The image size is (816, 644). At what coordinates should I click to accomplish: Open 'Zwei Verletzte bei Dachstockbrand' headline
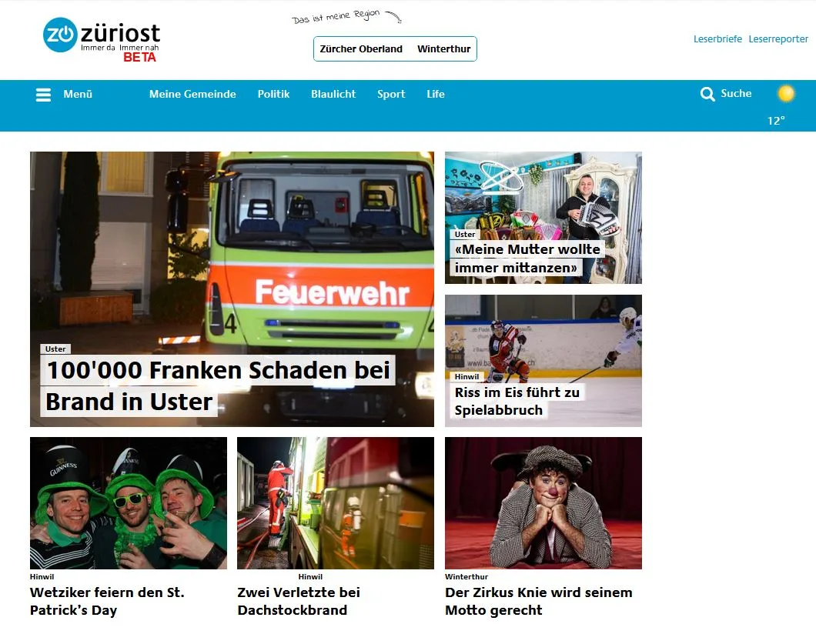pyautogui.click(x=299, y=602)
